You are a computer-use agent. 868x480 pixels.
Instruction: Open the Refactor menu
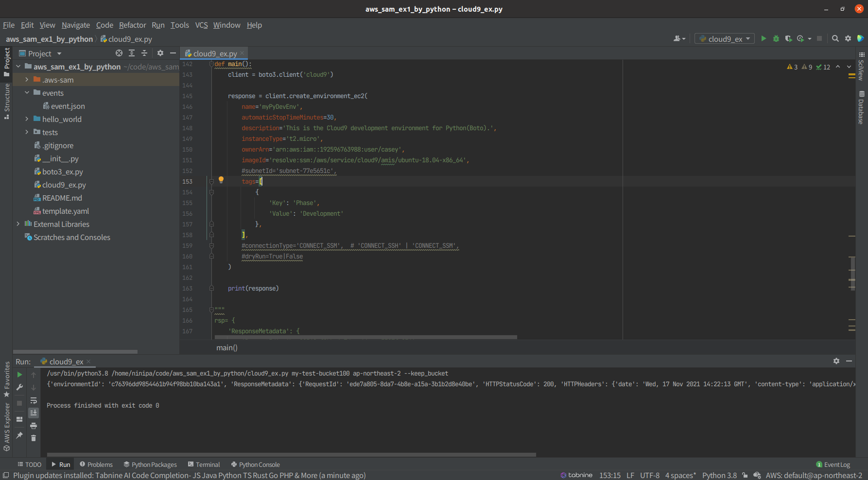pos(132,25)
